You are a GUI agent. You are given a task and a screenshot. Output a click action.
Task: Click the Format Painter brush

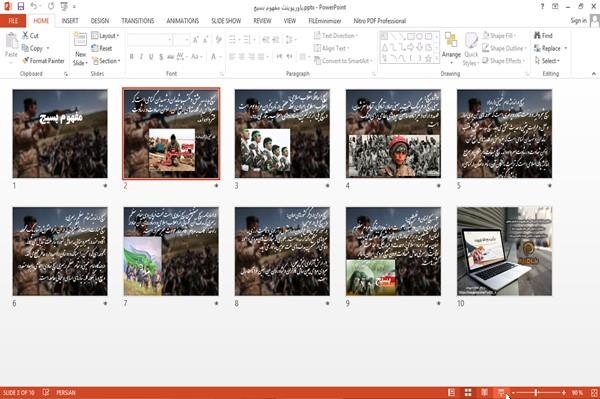click(x=43, y=60)
